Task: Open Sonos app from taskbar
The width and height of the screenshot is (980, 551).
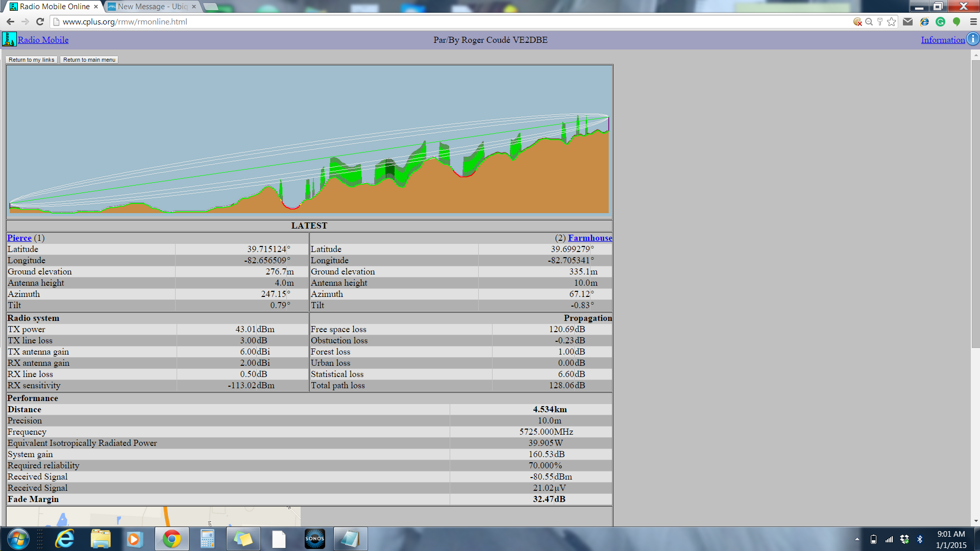Action: coord(314,539)
